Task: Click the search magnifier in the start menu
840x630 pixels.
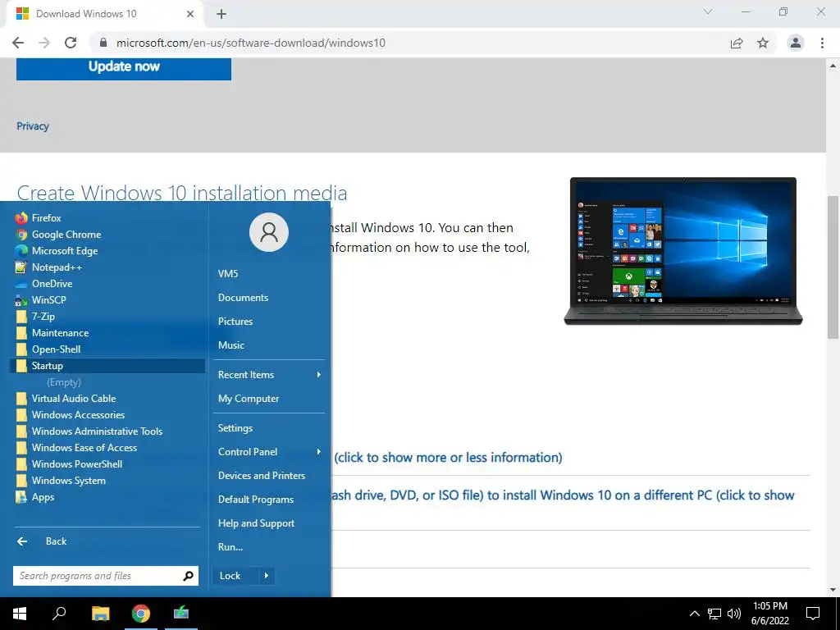Action: click(188, 576)
